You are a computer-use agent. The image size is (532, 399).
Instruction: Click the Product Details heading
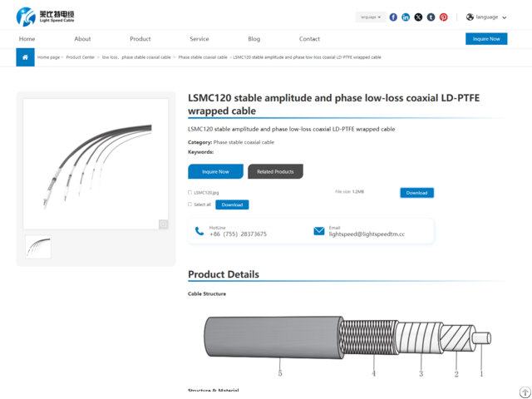[224, 274]
